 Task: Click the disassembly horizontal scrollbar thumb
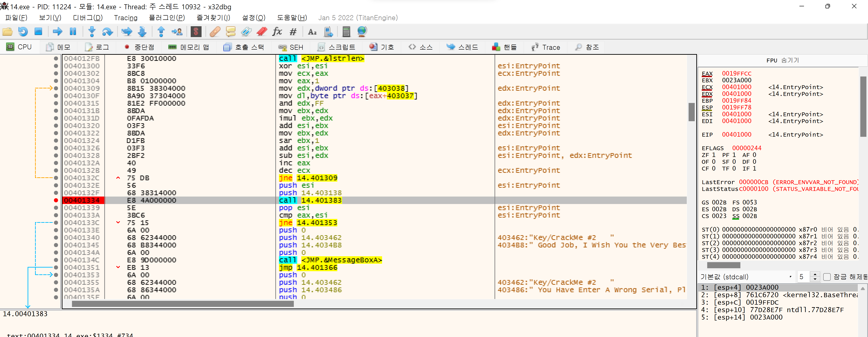(182, 304)
